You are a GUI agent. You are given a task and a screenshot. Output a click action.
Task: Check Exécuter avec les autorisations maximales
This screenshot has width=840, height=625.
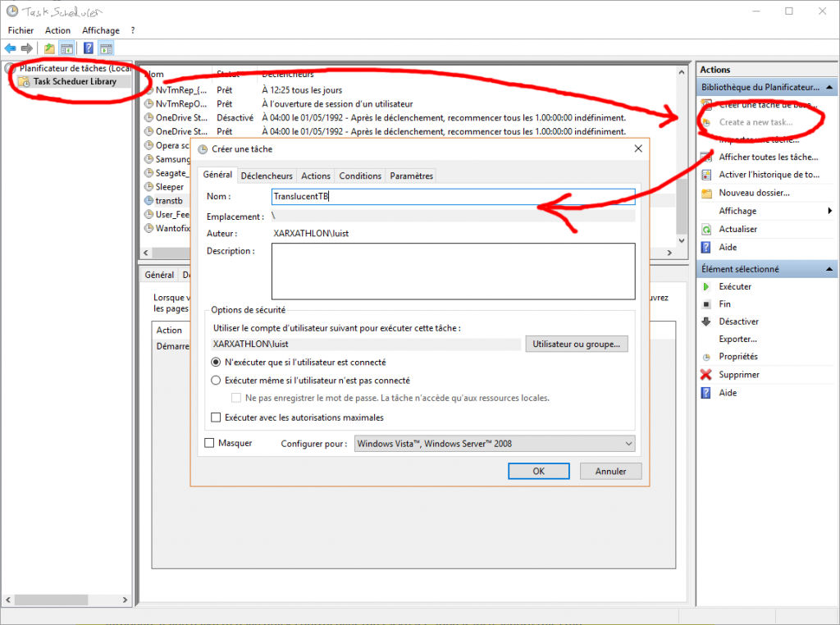coord(216,417)
